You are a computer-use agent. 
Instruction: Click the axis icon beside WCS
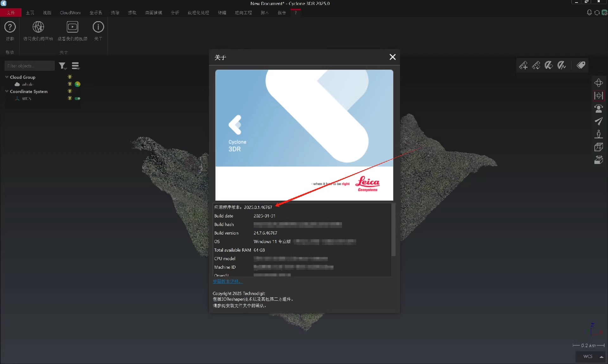[17, 98]
